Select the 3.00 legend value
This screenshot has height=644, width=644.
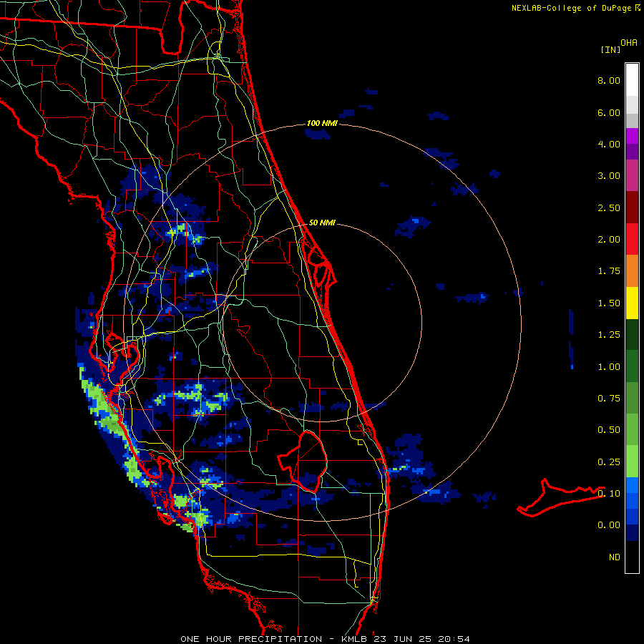pyautogui.click(x=609, y=176)
